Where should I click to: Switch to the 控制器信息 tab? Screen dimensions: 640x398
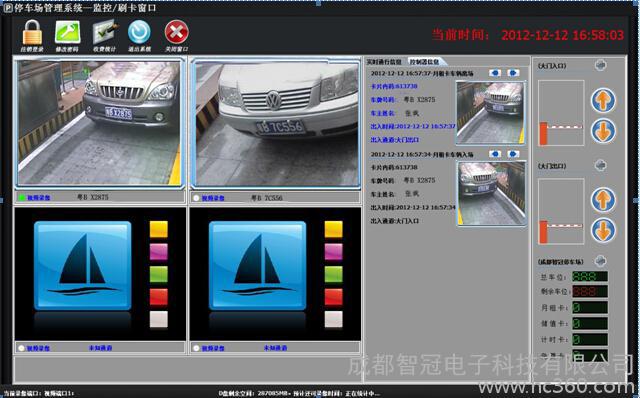(x=425, y=62)
